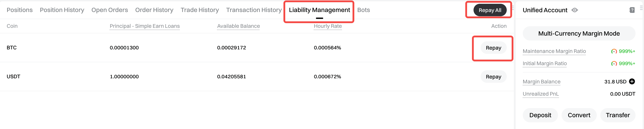Repay the USDT liability
The height and width of the screenshot is (129, 644).
point(493,77)
